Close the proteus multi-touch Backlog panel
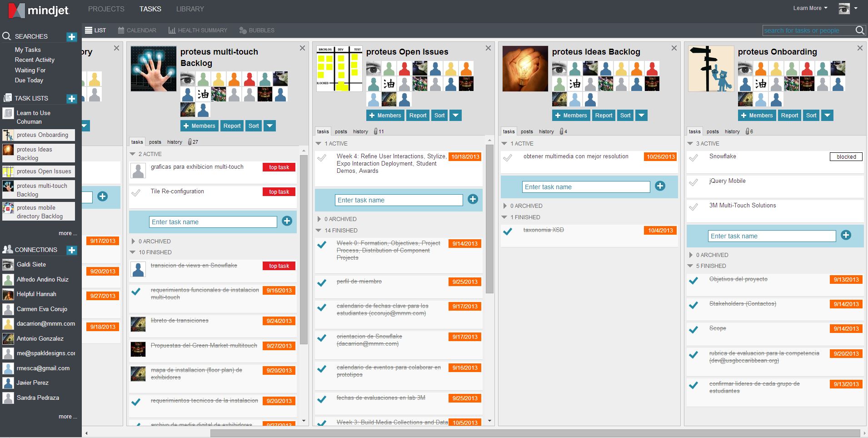Image resolution: width=868 pixels, height=438 pixels. point(303,48)
